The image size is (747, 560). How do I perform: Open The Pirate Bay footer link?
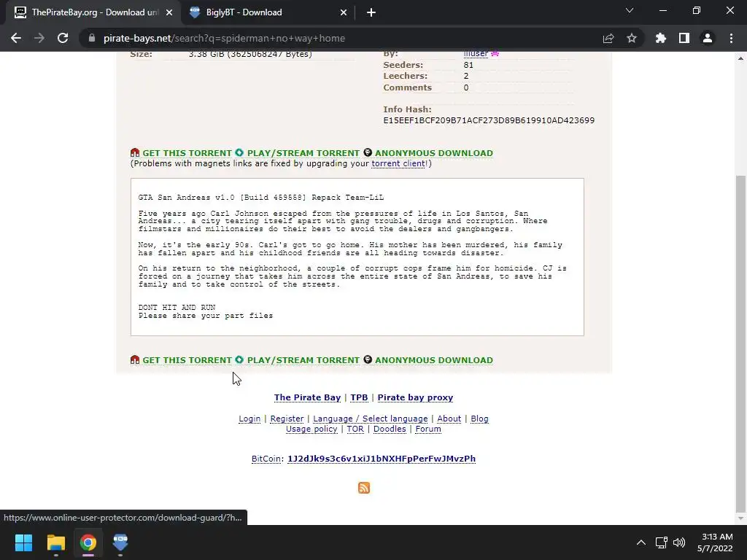click(x=307, y=397)
